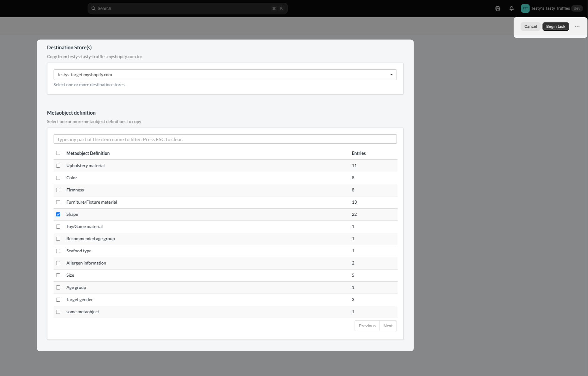Check the Color checkbox

pyautogui.click(x=58, y=178)
